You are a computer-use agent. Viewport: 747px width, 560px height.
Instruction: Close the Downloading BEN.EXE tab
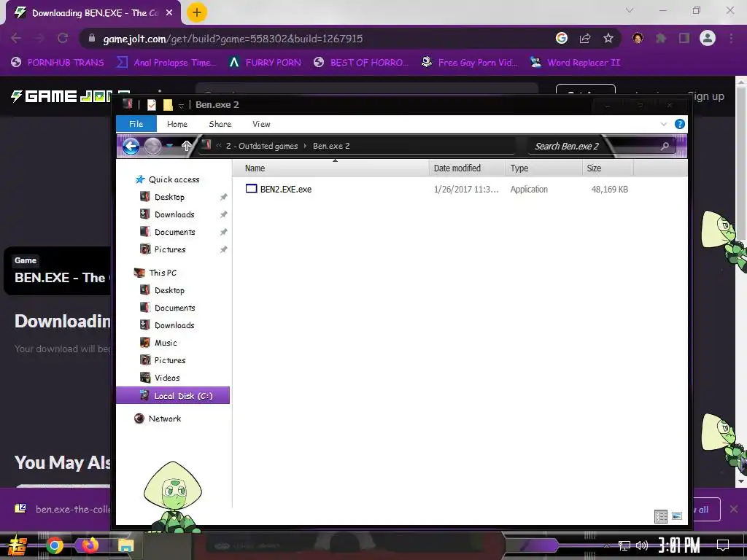[x=169, y=13]
